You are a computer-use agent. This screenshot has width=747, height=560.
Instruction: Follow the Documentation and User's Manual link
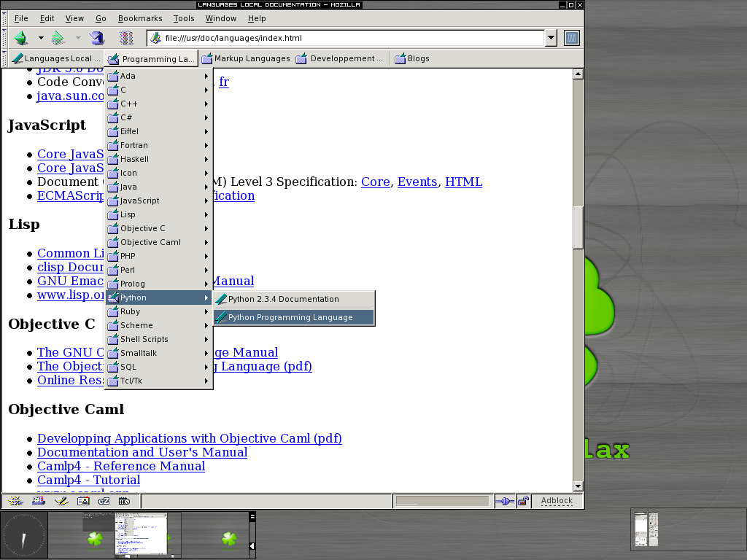(x=142, y=452)
